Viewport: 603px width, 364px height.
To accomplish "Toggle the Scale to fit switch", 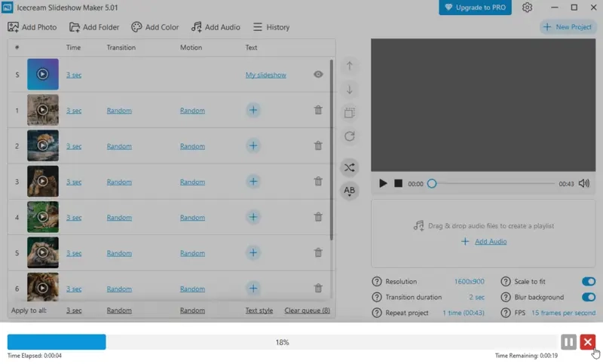I will tap(588, 282).
